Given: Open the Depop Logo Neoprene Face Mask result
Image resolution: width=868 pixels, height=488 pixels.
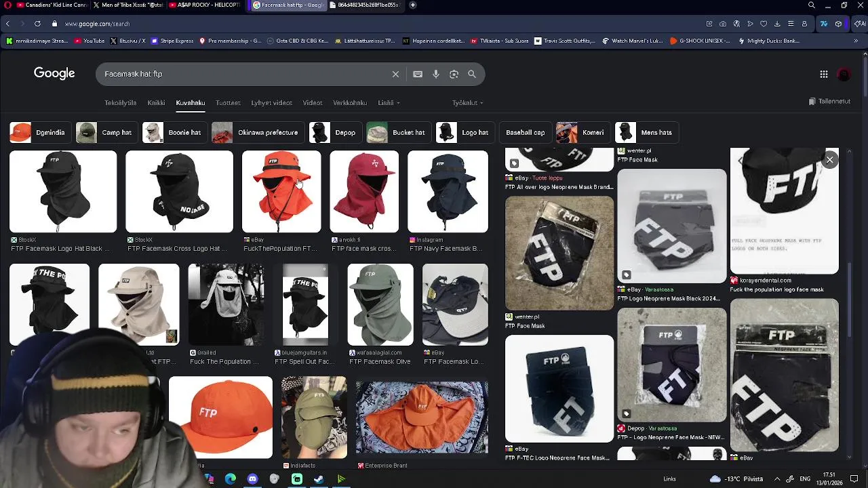Looking at the screenshot, I should 672,365.
